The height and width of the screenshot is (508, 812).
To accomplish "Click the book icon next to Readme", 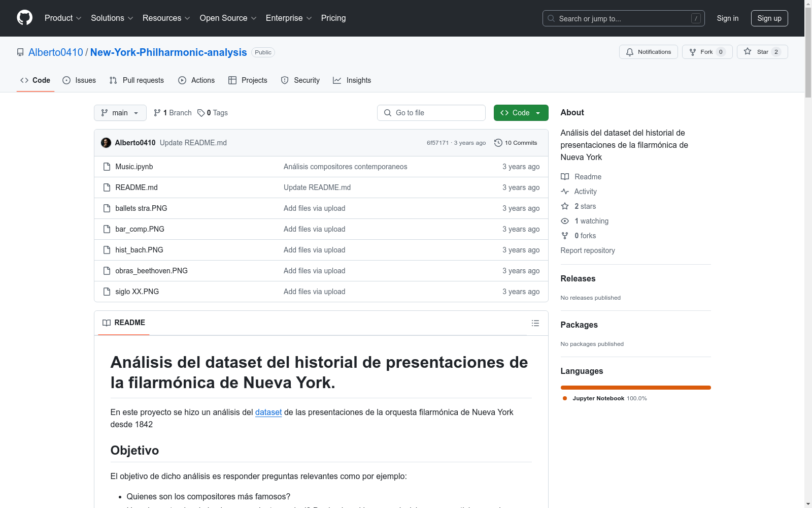I will pyautogui.click(x=565, y=177).
